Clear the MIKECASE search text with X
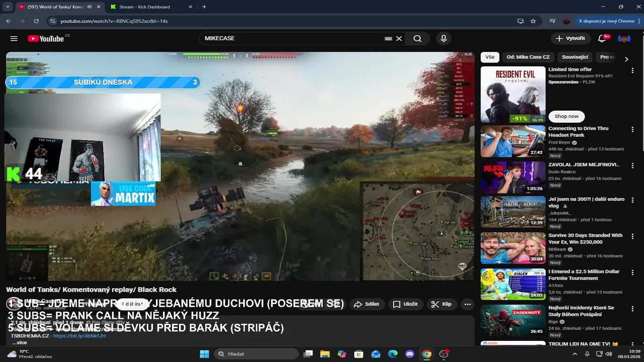Screen dimensions: 644x362 click(x=399, y=39)
